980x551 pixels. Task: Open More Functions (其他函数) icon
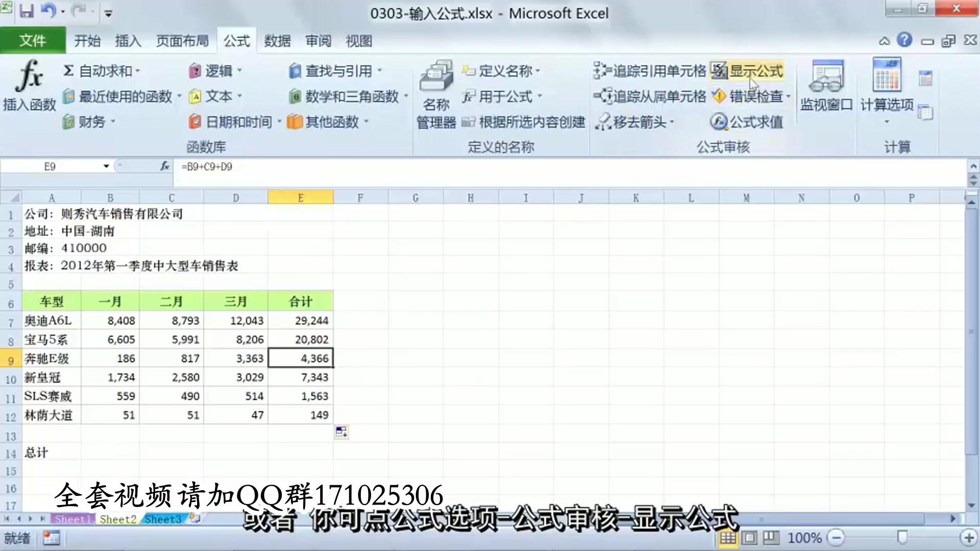pos(295,122)
